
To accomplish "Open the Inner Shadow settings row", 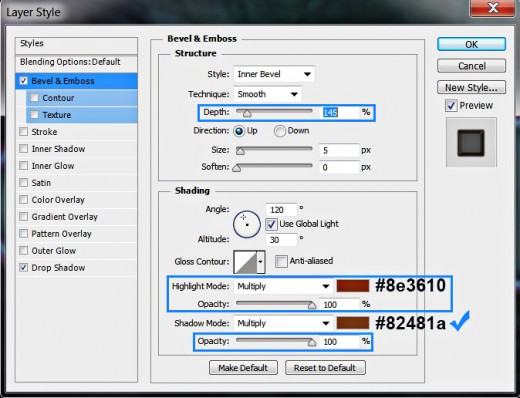I will 76,149.
